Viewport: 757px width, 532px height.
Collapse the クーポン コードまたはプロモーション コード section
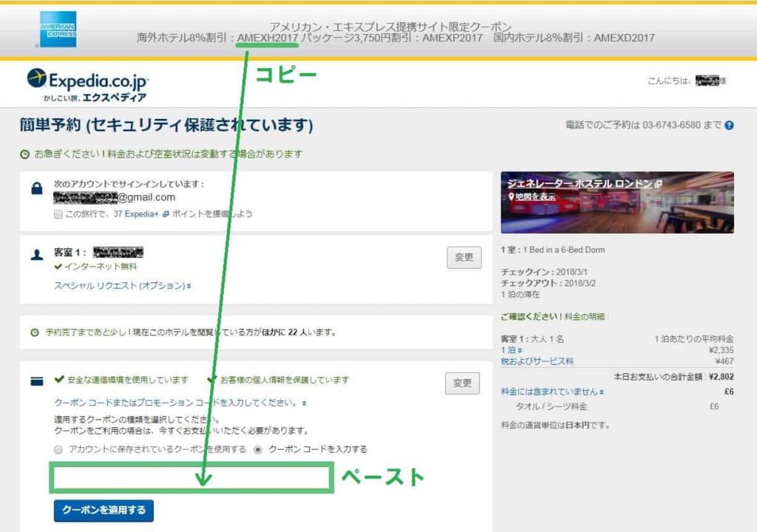(180, 403)
